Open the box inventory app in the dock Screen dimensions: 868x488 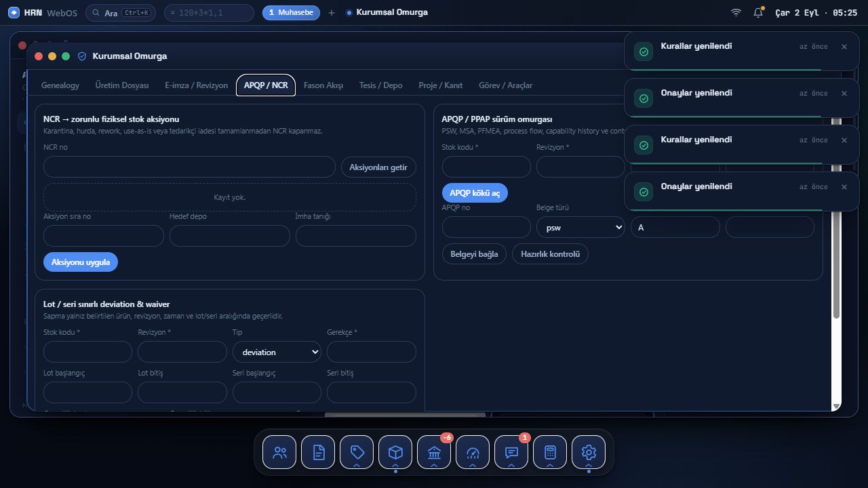pyautogui.click(x=395, y=452)
